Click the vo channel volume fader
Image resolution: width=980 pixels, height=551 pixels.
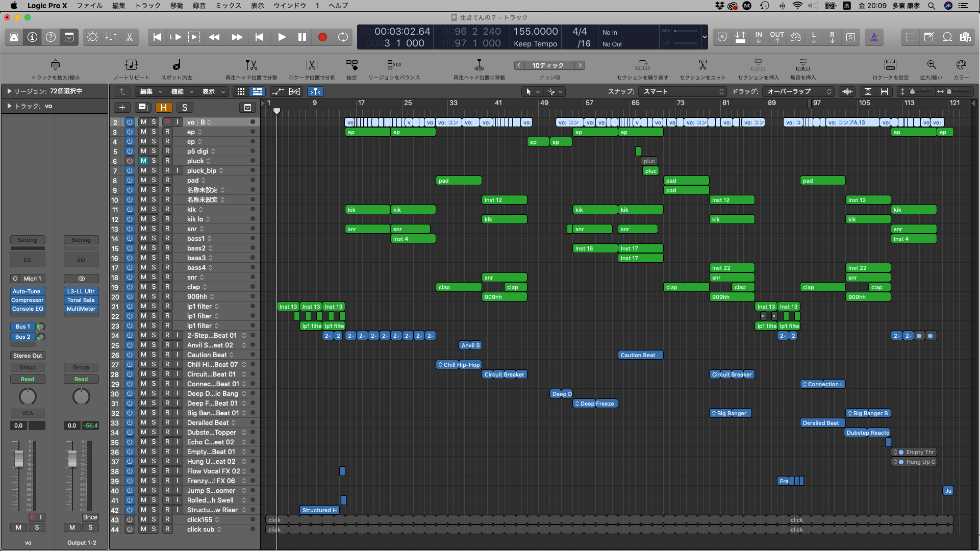(19, 458)
